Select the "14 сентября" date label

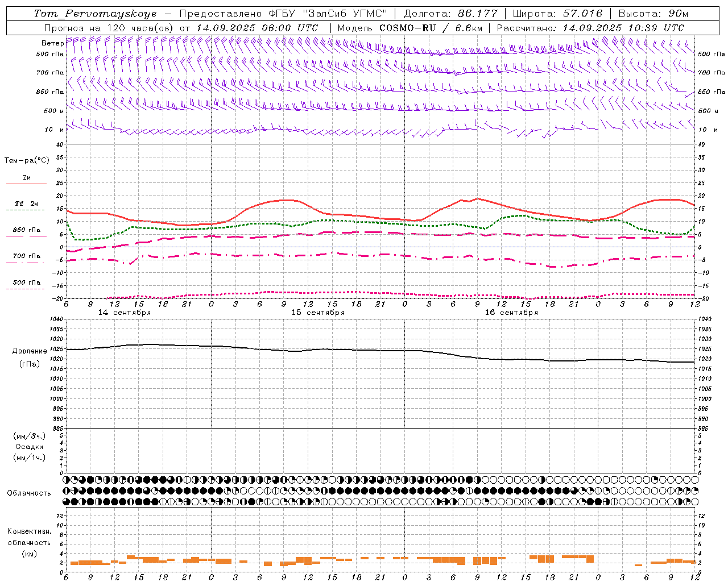click(125, 313)
